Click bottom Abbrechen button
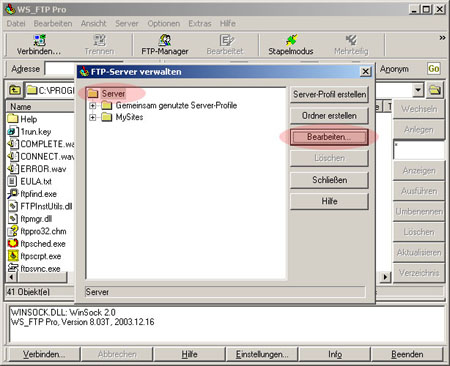450x366 pixels. click(x=117, y=354)
